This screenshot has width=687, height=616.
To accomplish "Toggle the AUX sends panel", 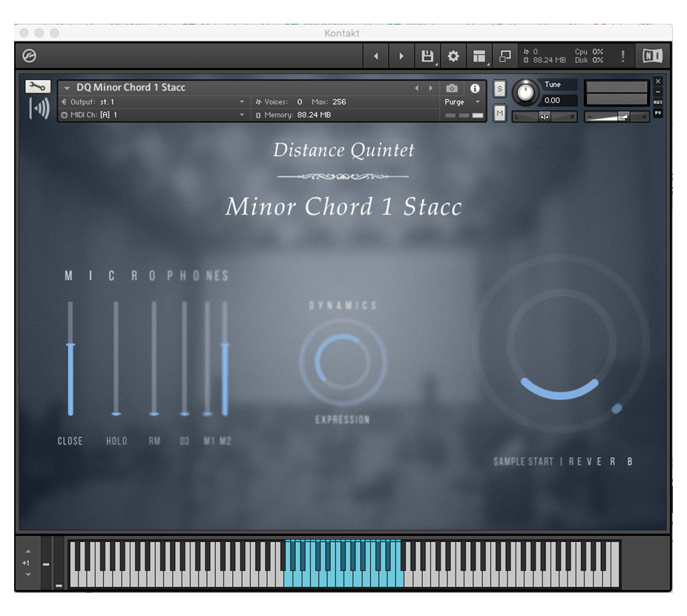I will [x=657, y=102].
